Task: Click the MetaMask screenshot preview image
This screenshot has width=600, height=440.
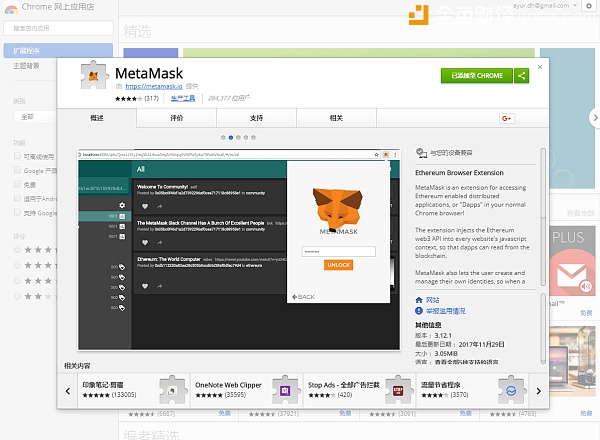Action: click(x=239, y=249)
